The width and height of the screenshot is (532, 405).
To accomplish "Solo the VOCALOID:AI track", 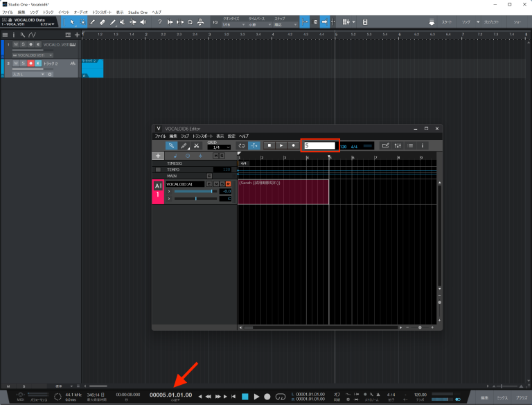I will [x=222, y=184].
